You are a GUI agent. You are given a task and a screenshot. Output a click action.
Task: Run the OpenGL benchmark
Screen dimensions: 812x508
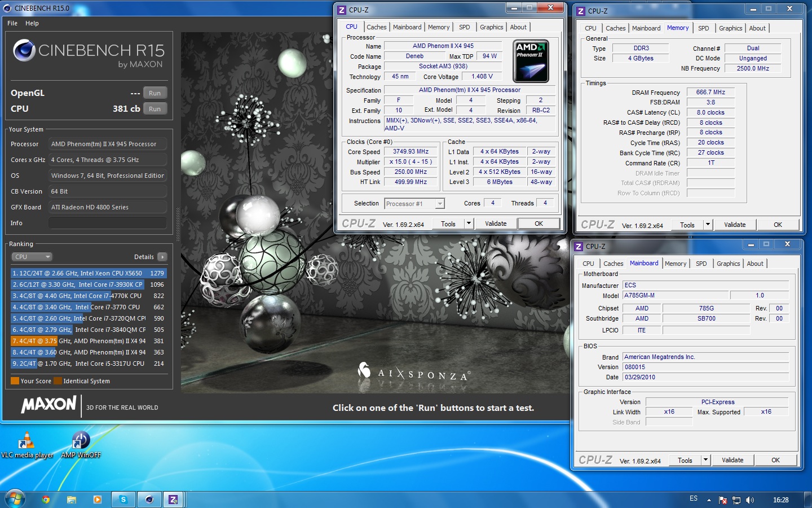pyautogui.click(x=155, y=93)
